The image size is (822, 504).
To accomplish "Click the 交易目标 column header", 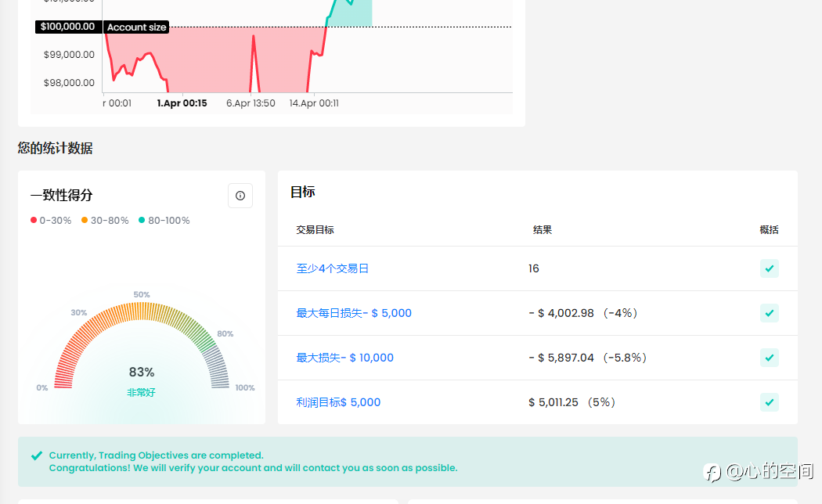I will (x=315, y=229).
